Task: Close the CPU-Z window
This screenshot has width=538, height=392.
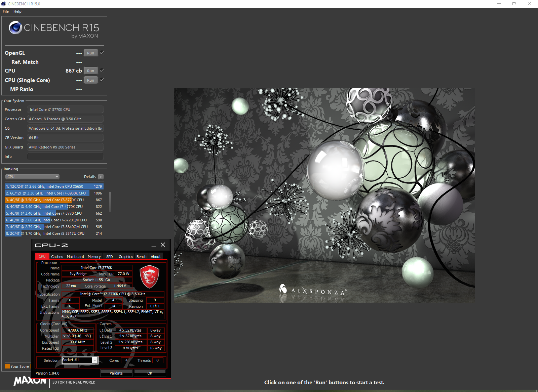Action: click(163, 245)
